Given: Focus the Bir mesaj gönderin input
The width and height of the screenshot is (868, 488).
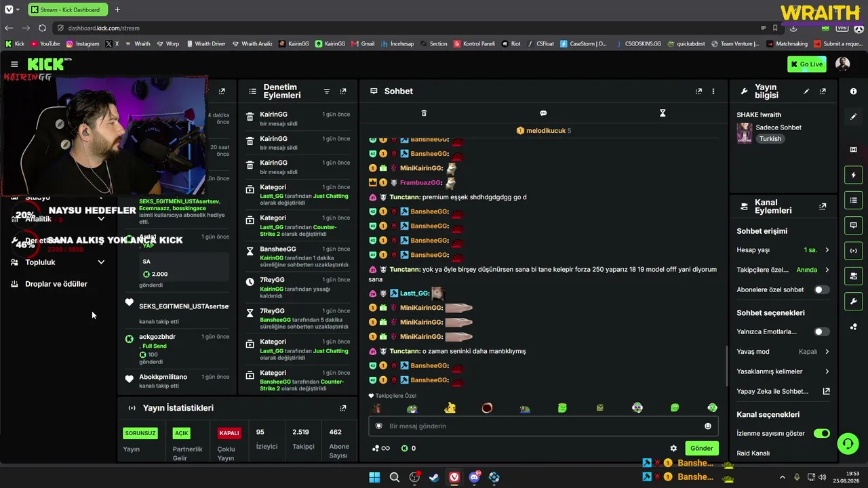Looking at the screenshot, I should click(542, 426).
